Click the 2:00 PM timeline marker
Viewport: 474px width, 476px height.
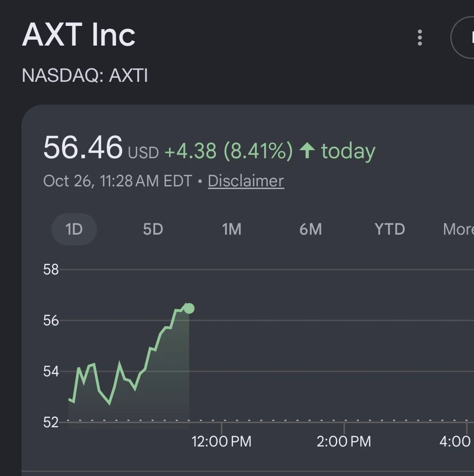coord(344,442)
